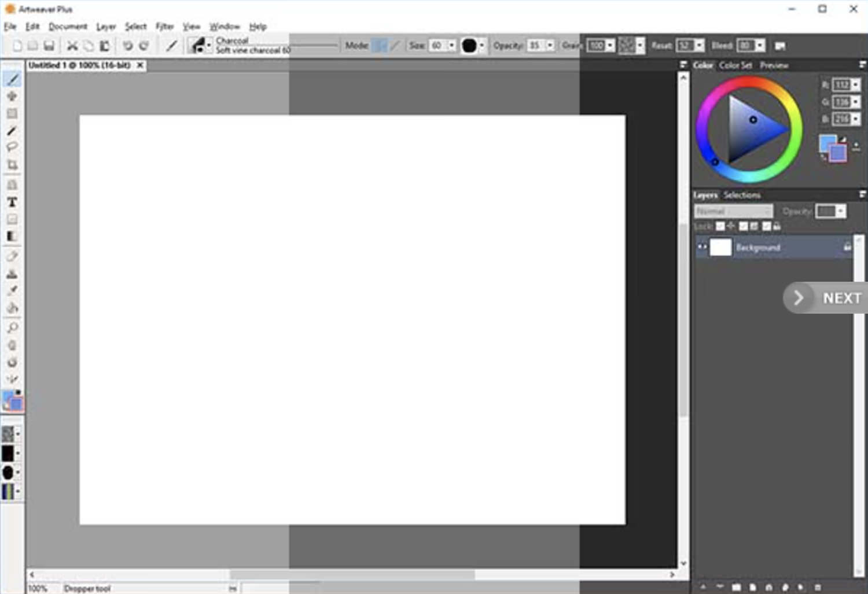The width and height of the screenshot is (868, 594).
Task: Click the NEXT button
Action: pos(826,298)
